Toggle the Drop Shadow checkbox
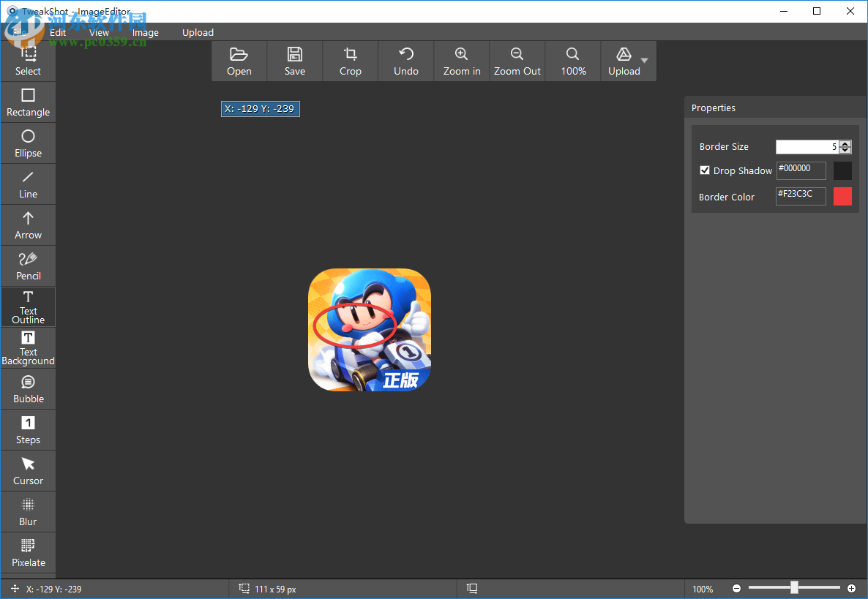Image resolution: width=868 pixels, height=599 pixels. [x=705, y=170]
